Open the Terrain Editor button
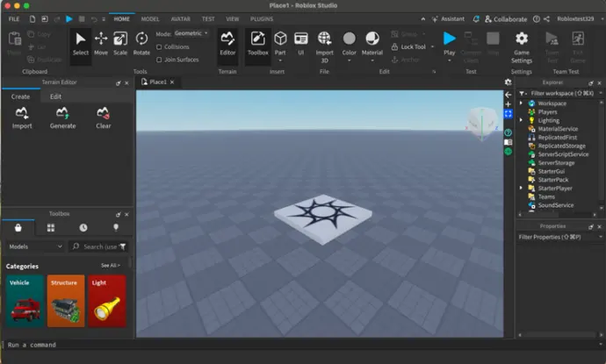This screenshot has width=606, height=364. pos(227,42)
